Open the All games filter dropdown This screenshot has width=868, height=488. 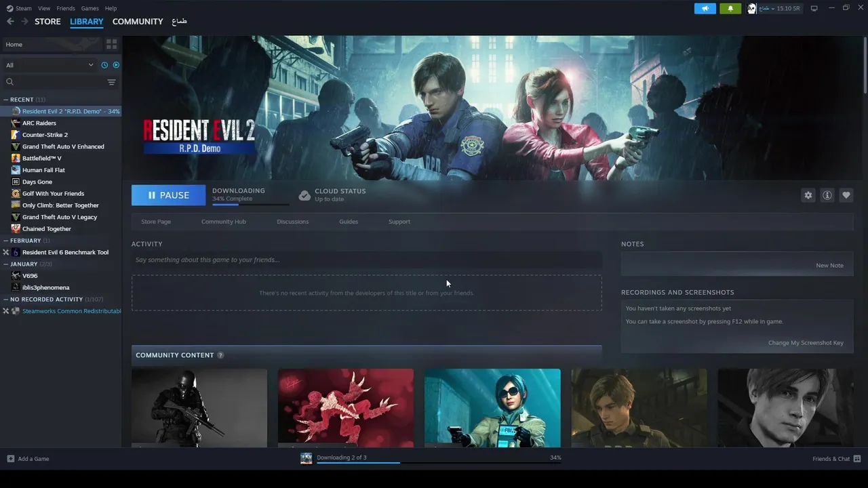[50, 65]
